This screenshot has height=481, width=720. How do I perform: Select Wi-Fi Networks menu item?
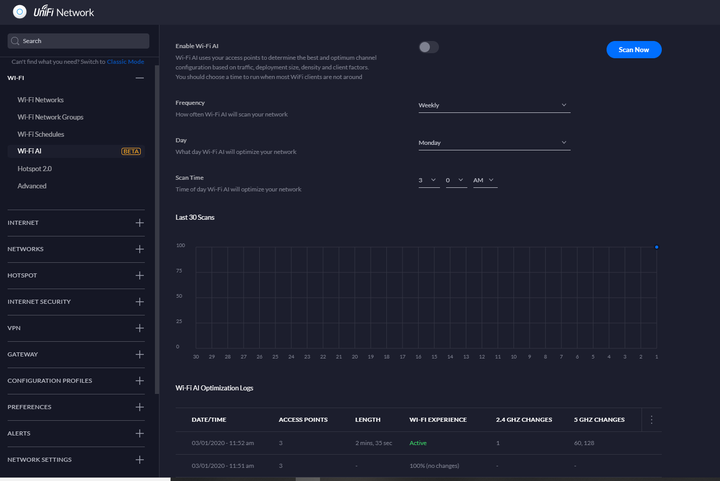click(40, 100)
